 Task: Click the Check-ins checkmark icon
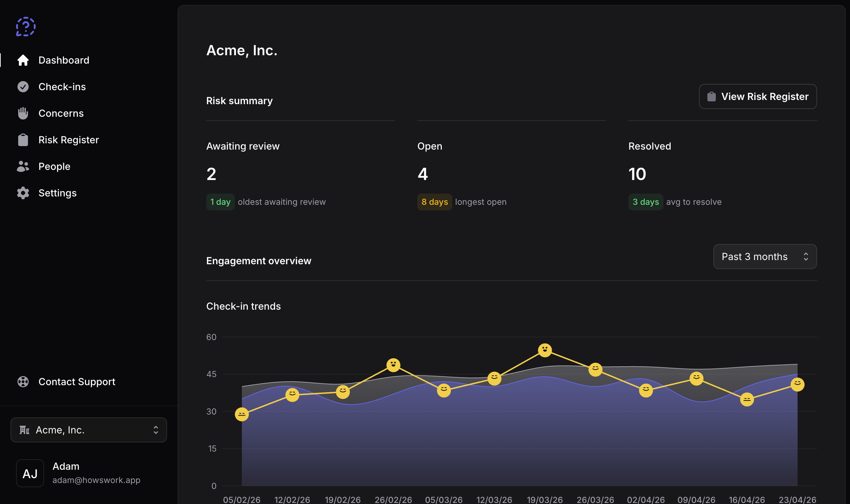pos(23,86)
